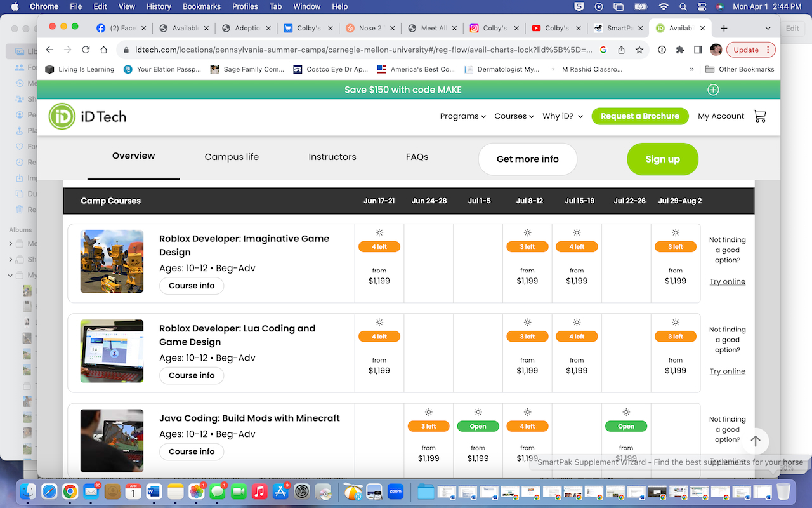812x508 pixels.
Task: Open the Bookmarks menu in menu bar
Action: tap(201, 6)
